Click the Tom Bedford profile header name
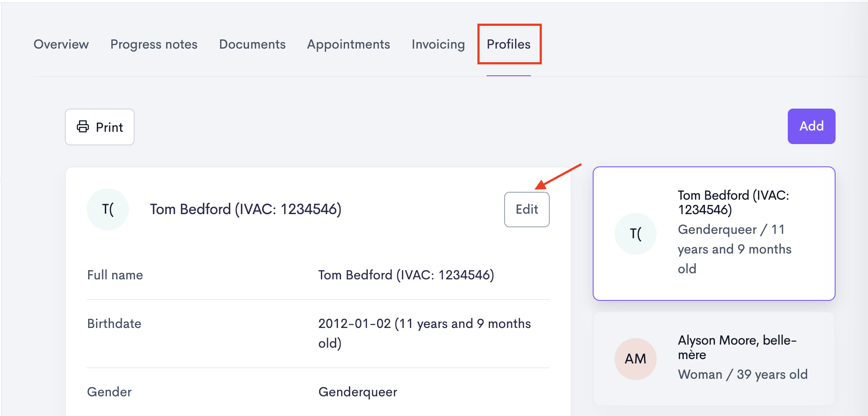Image resolution: width=868 pixels, height=416 pixels. coord(245,209)
